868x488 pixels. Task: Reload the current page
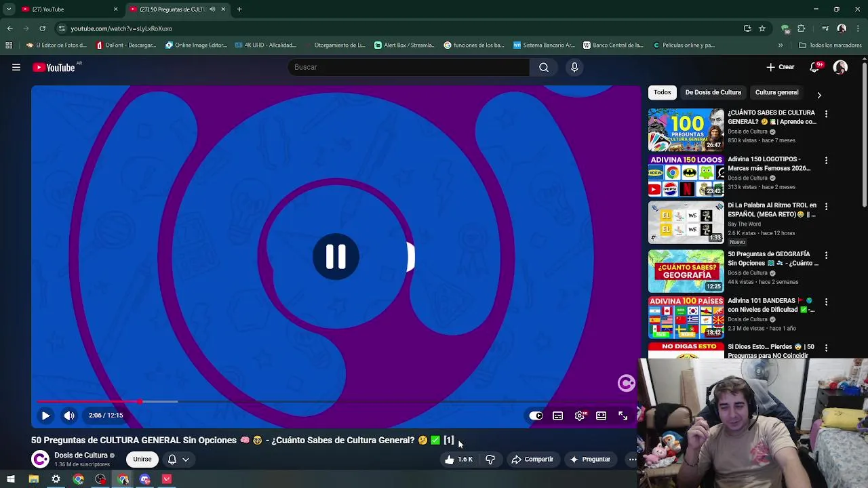[42, 28]
